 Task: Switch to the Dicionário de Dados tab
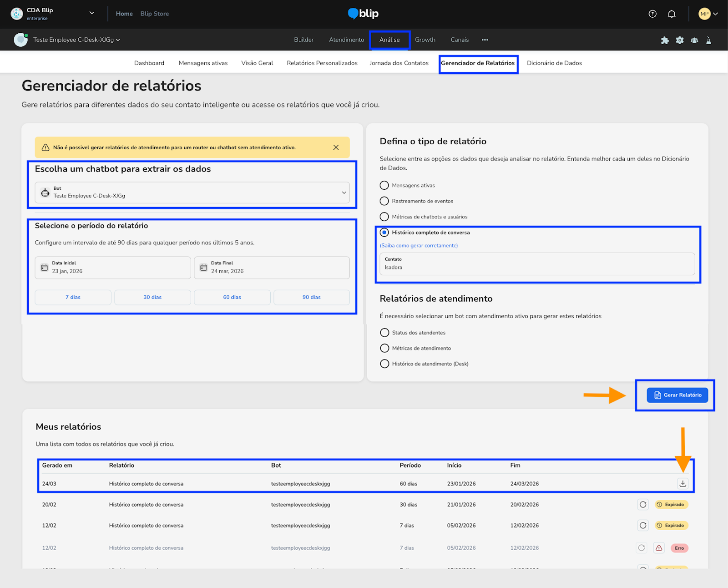554,63
